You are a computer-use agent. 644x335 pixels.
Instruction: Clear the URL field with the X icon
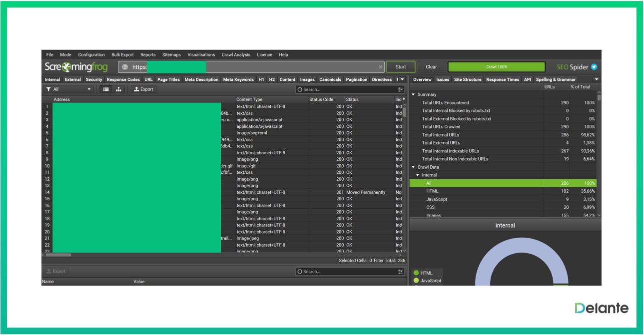pyautogui.click(x=380, y=67)
